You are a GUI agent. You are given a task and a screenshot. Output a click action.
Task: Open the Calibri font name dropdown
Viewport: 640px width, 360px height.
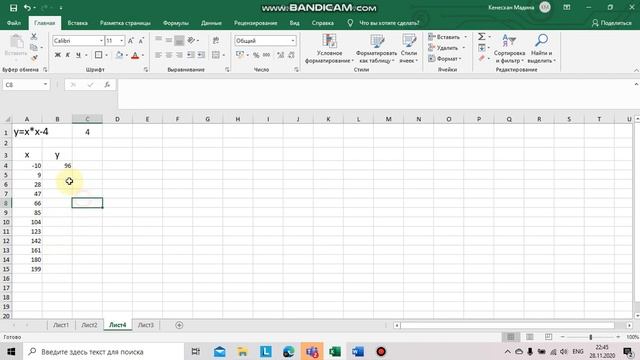pos(101,41)
